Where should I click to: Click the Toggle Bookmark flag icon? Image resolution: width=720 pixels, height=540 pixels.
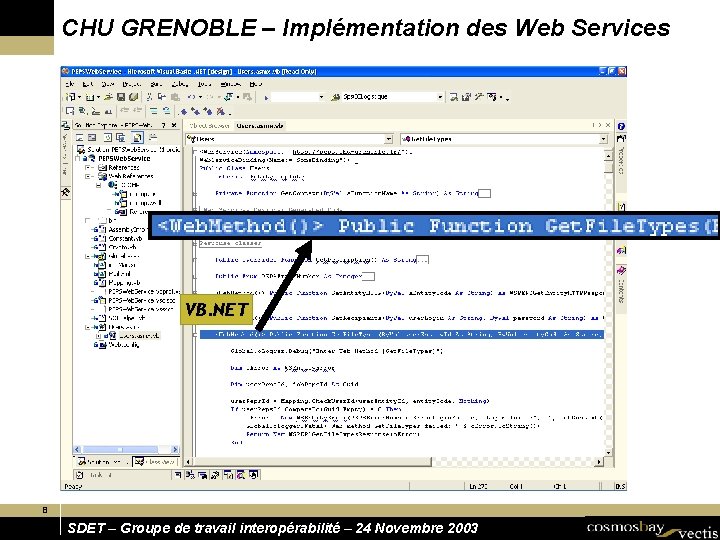point(184,111)
